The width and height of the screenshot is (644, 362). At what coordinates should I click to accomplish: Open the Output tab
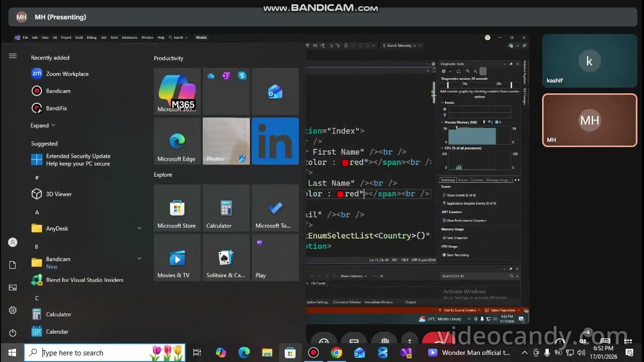tap(411, 302)
